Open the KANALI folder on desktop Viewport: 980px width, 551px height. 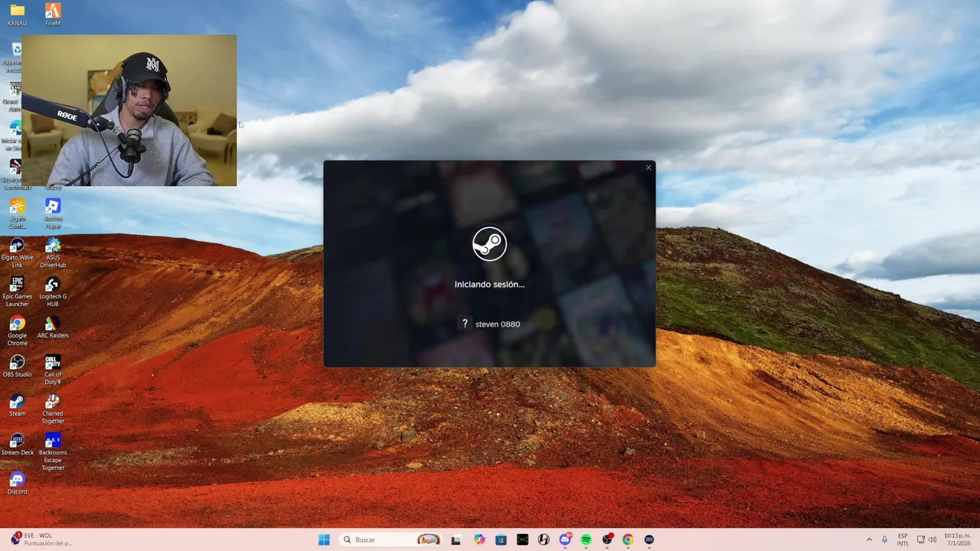(17, 15)
